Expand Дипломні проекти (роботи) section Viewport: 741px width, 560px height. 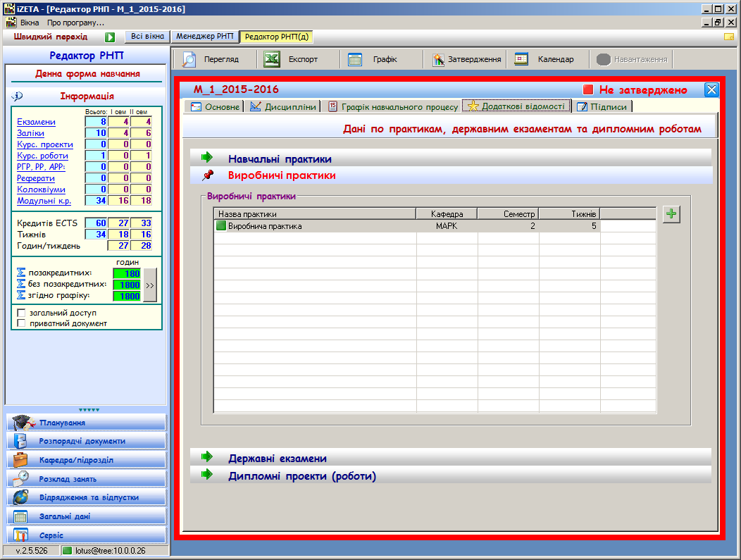451,475
